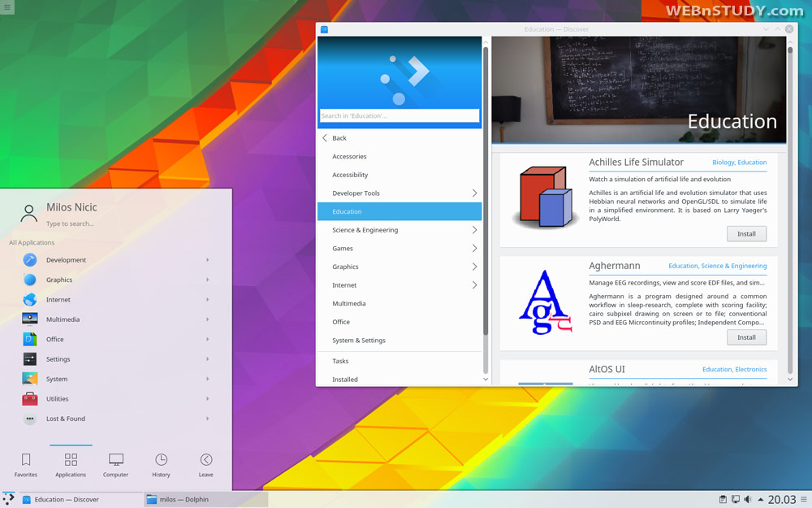Open the network monitor icon in system tray
The height and width of the screenshot is (508, 812).
736,500
